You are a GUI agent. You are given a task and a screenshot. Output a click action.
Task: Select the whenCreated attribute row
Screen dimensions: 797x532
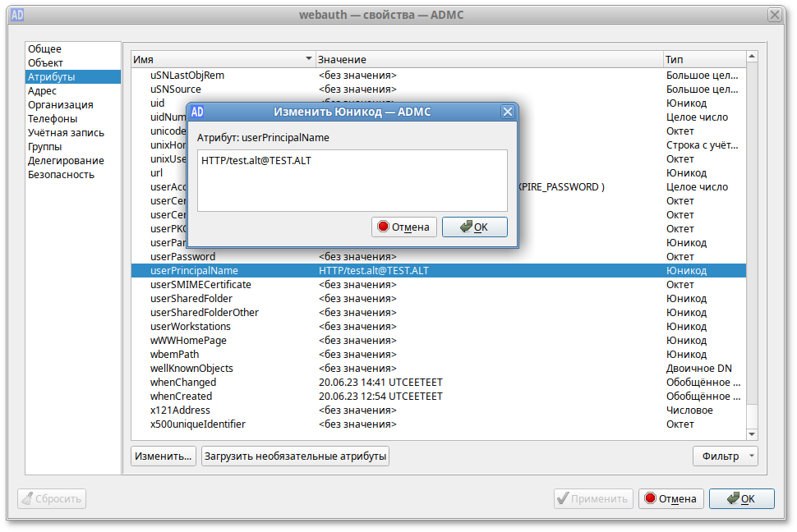pyautogui.click(x=181, y=397)
